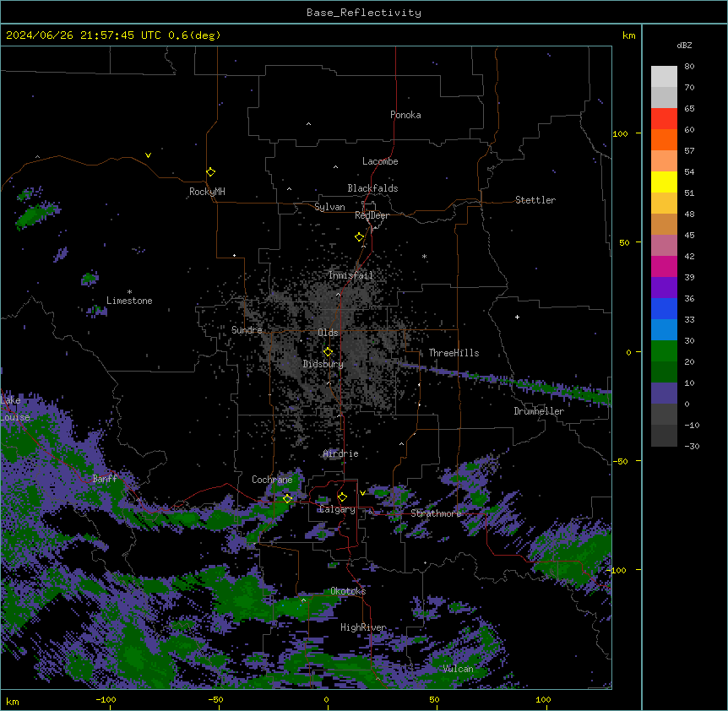Click the yellow v marker east of Calgary
The image size is (728, 711).
click(362, 493)
